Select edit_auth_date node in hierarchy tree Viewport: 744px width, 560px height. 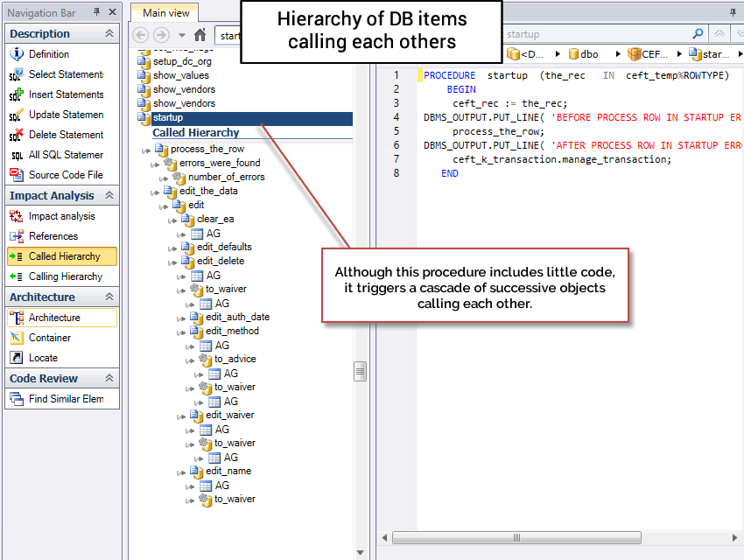pyautogui.click(x=237, y=317)
